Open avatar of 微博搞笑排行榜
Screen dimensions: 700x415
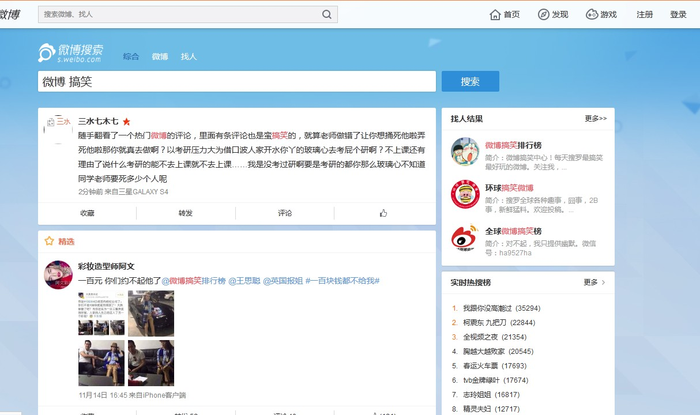click(x=465, y=152)
